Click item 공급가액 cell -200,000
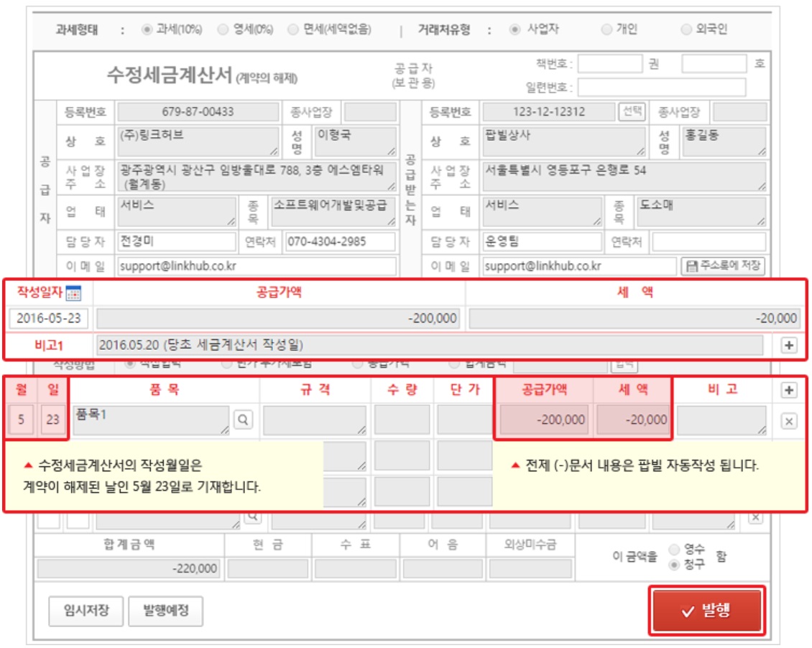Viewport: 812px width, 648px height. click(544, 420)
